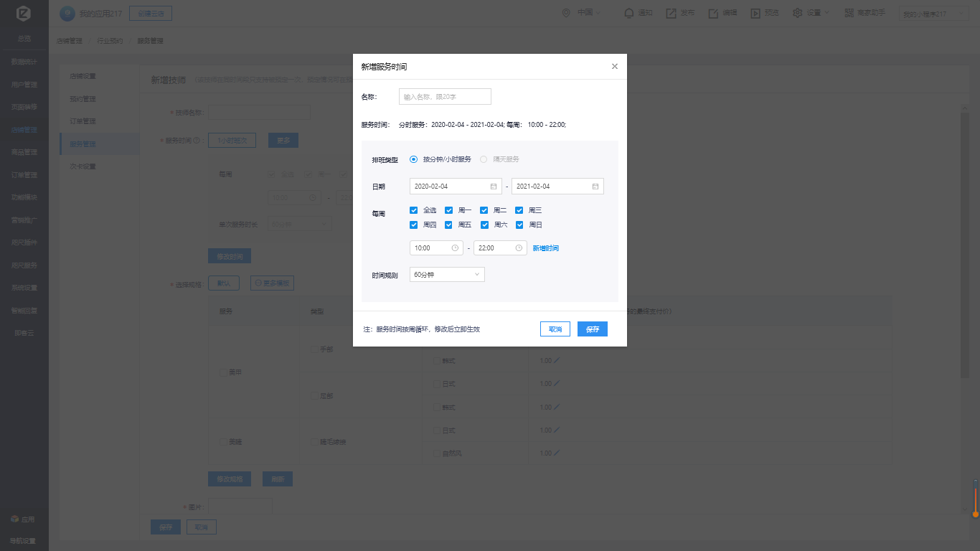Open the 单次服务时长 dropdown in background

tap(300, 224)
